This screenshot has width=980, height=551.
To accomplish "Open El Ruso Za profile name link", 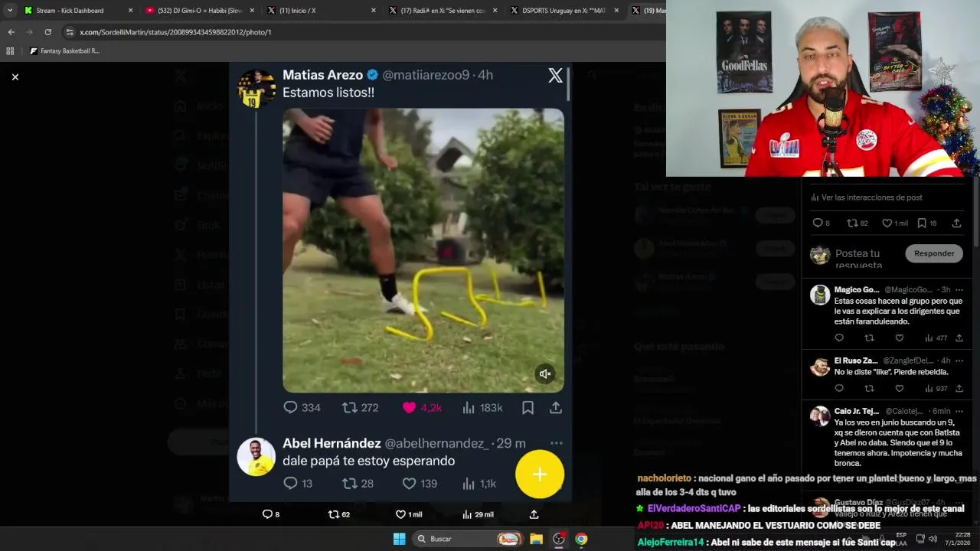I will click(856, 360).
